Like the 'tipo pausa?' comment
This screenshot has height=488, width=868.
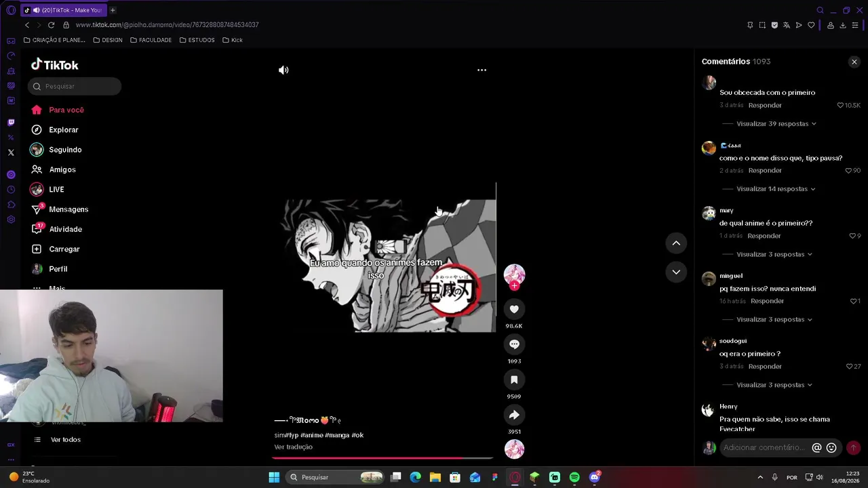(x=848, y=171)
